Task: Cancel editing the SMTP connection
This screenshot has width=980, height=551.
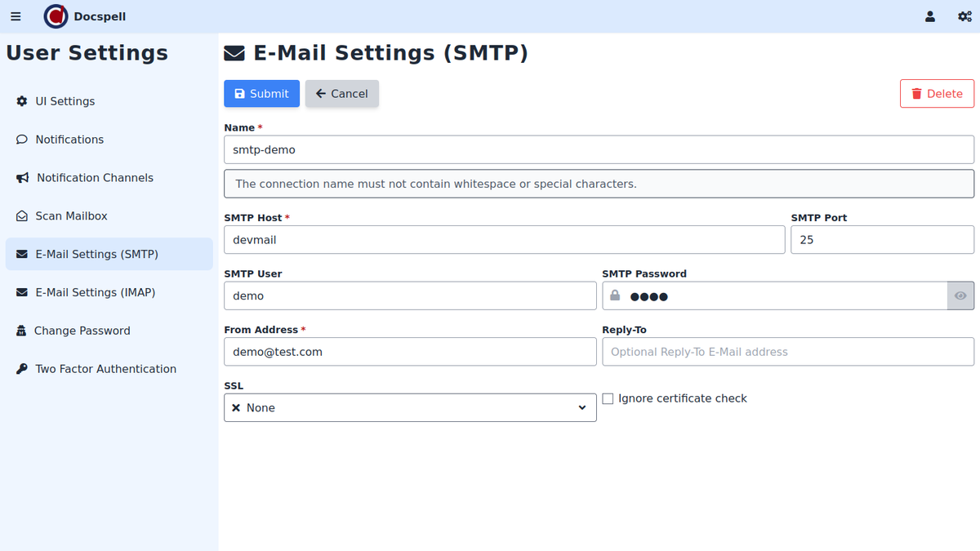Action: tap(341, 94)
